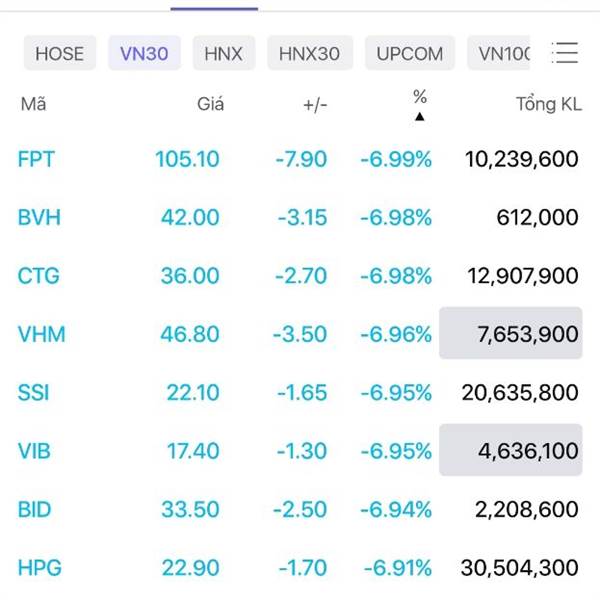Select the BID ticker row
600x600 pixels.
[x=300, y=509]
